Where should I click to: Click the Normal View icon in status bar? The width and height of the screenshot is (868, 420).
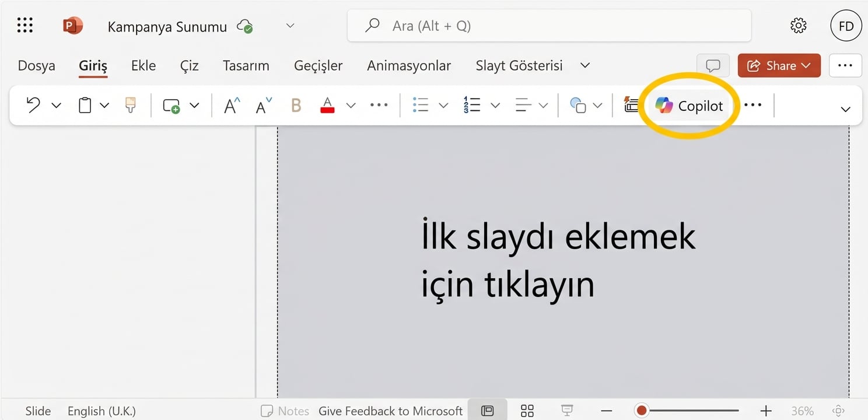tap(488, 411)
